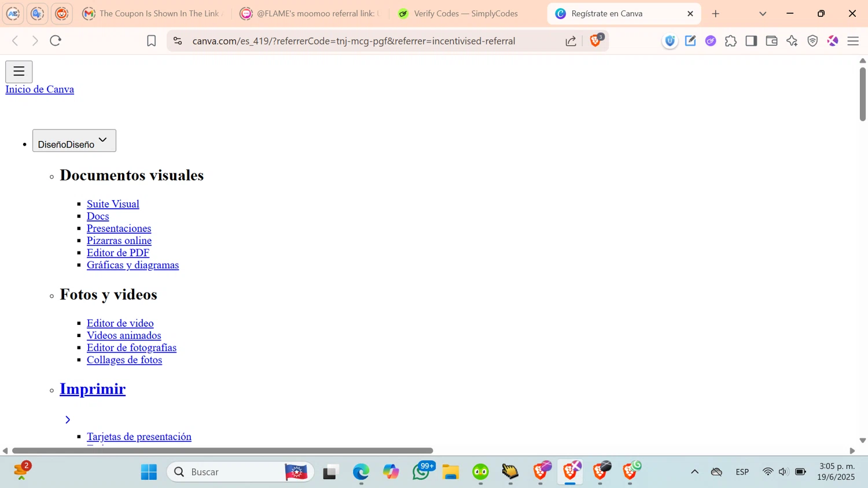
Task: Open the Imprimir heading link
Action: click(93, 389)
